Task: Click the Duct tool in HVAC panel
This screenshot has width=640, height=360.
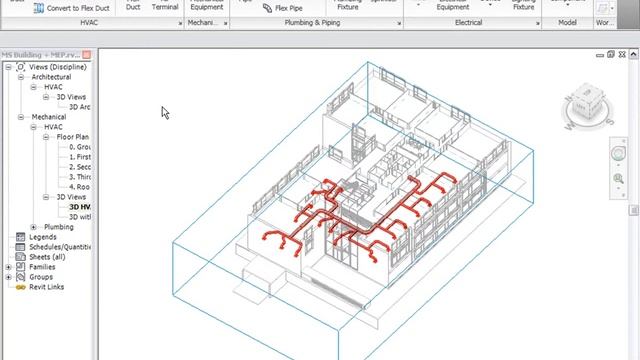Action: tap(133, 6)
